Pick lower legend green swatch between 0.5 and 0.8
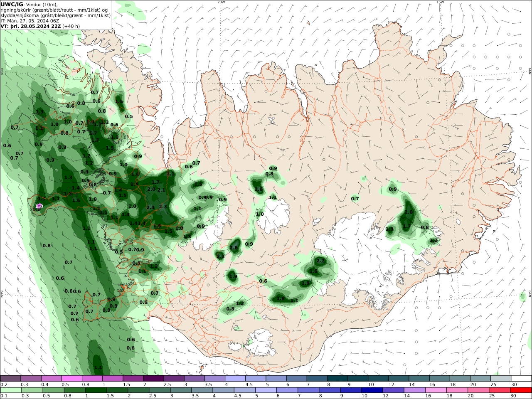 click(53, 390)
